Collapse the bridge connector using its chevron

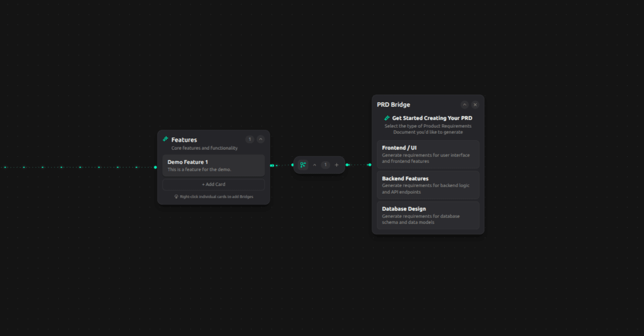(x=315, y=165)
